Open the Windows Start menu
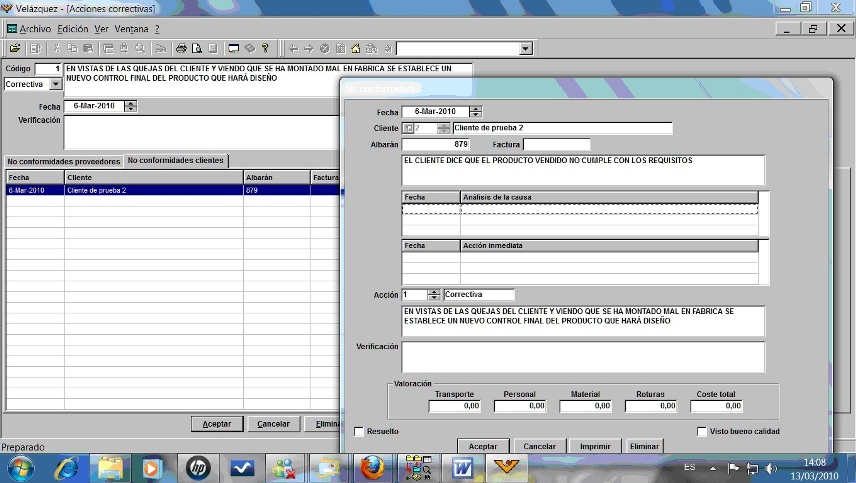Image resolution: width=856 pixels, height=483 pixels. tap(21, 468)
